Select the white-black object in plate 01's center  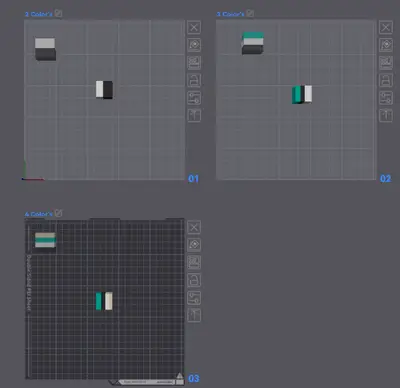click(x=104, y=90)
